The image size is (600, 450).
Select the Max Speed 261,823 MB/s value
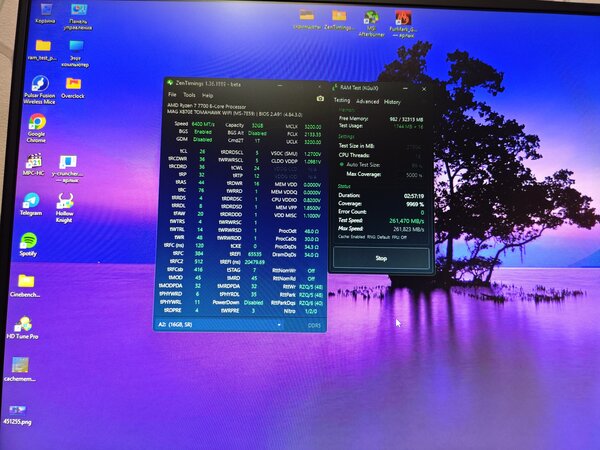pyautogui.click(x=409, y=230)
